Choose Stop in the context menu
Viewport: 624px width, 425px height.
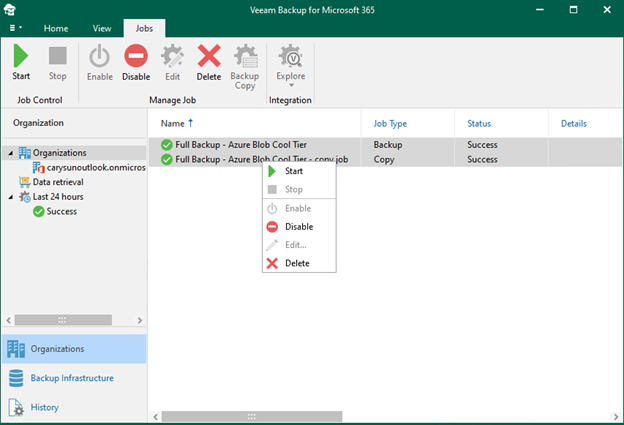coord(299,189)
